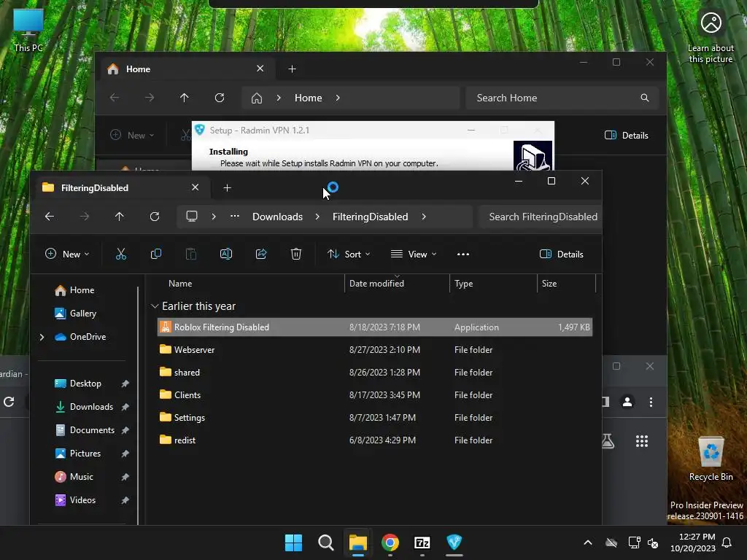The image size is (747, 560).
Task: Click the Share icon in the FilteringDisabled toolbar
Action: (261, 254)
